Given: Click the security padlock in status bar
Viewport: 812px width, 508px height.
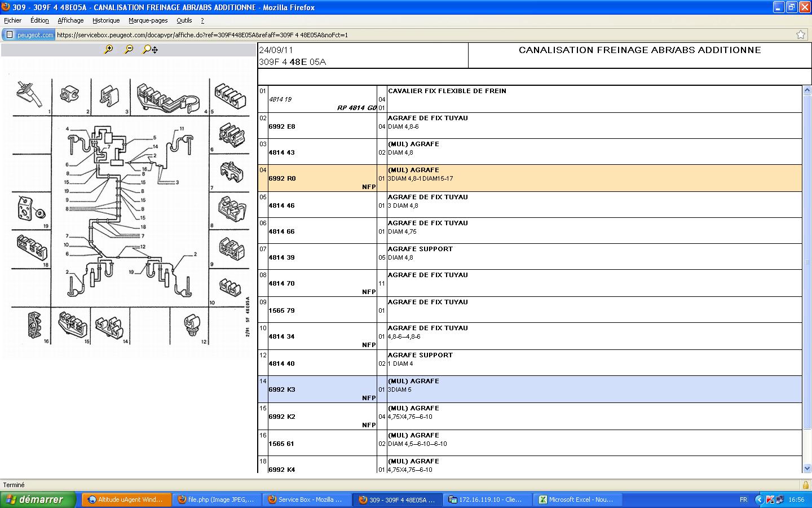Looking at the screenshot, I should [x=806, y=485].
